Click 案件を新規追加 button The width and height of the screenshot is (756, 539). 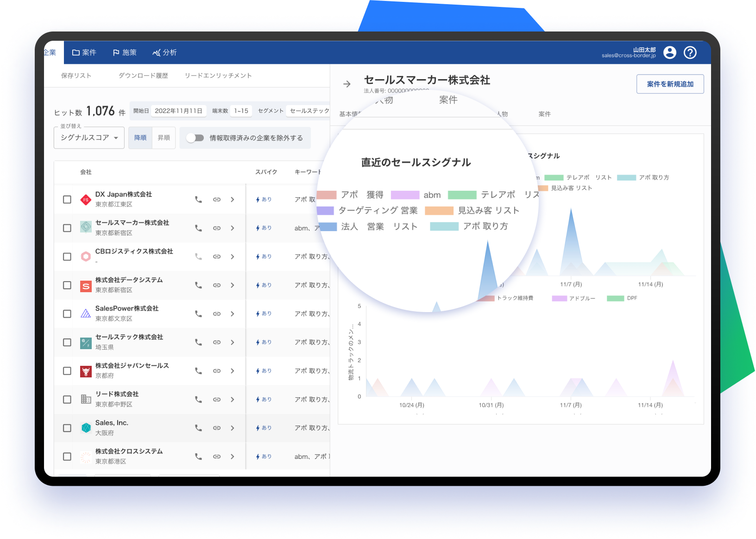(670, 84)
